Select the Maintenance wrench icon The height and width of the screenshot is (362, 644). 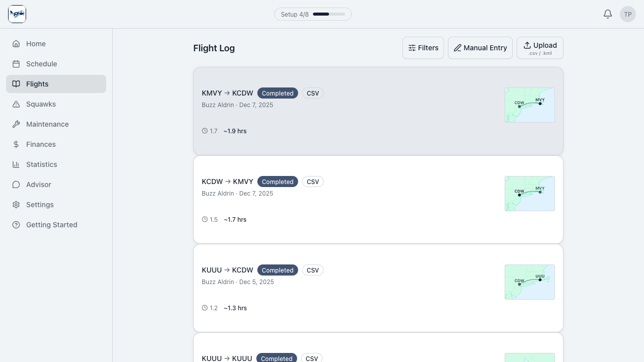(16, 124)
